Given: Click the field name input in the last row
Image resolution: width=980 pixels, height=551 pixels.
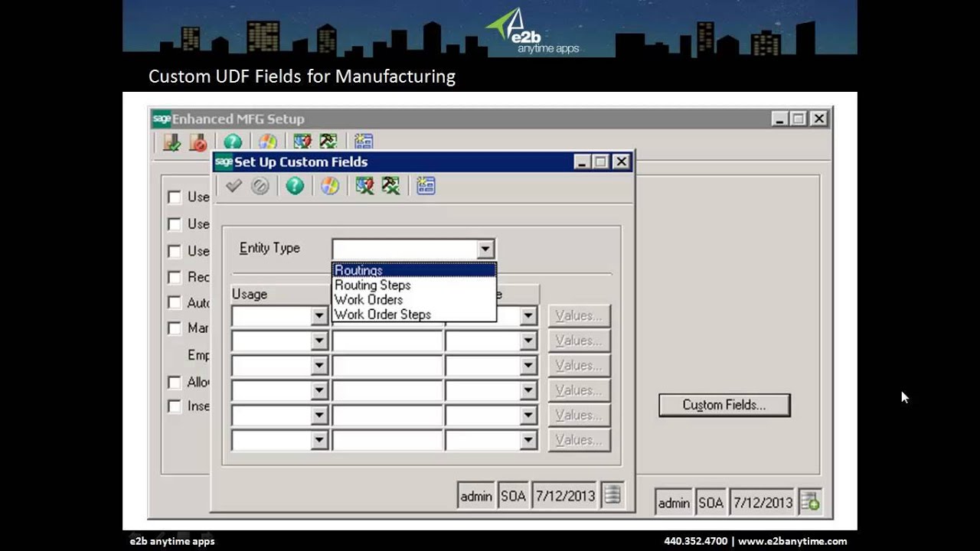Looking at the screenshot, I should pyautogui.click(x=387, y=440).
